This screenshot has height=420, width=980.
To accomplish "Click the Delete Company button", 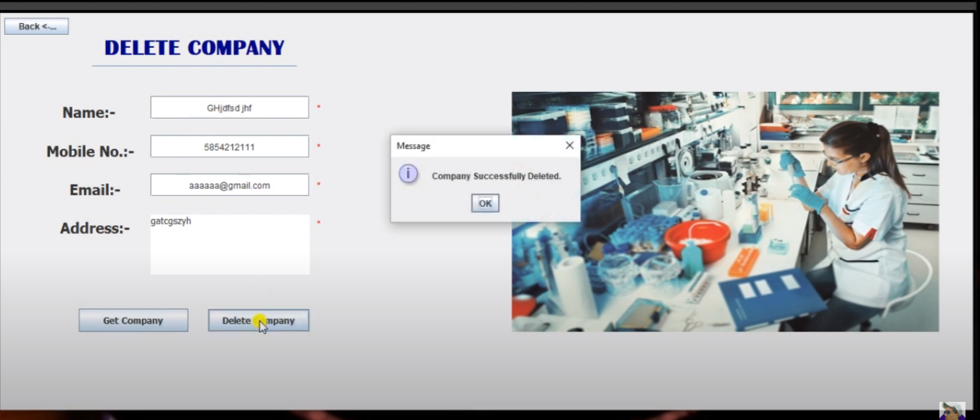I will click(x=258, y=319).
